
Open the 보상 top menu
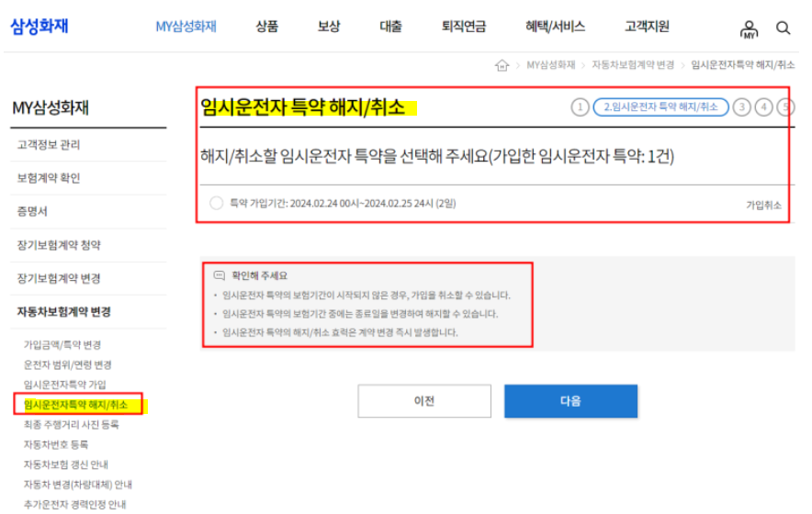click(x=329, y=27)
